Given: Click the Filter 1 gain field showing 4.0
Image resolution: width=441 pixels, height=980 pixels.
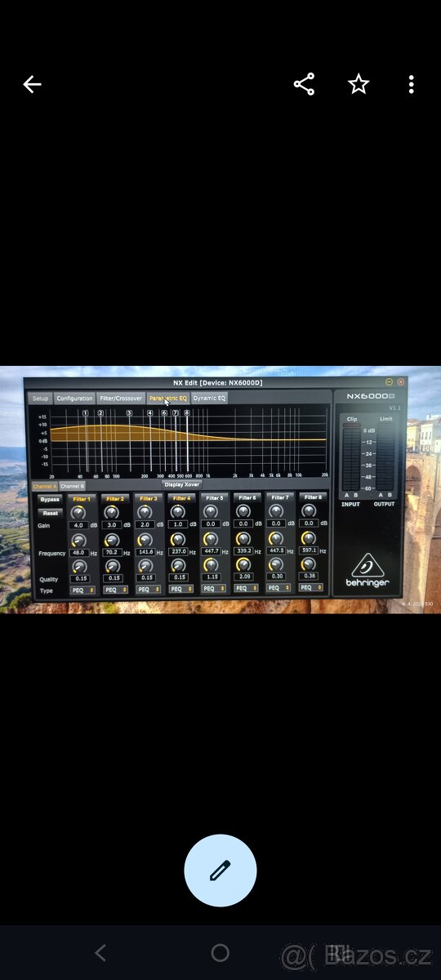Looking at the screenshot, I should pos(78,525).
